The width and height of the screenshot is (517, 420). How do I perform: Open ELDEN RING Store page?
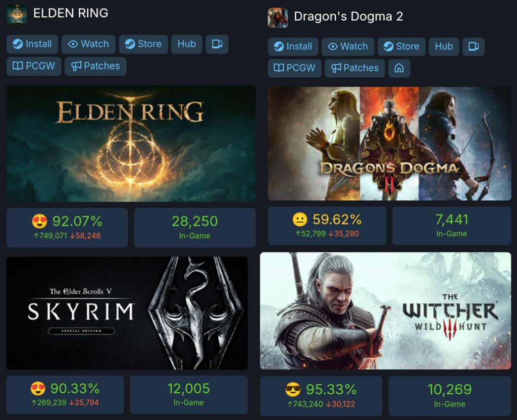[143, 44]
